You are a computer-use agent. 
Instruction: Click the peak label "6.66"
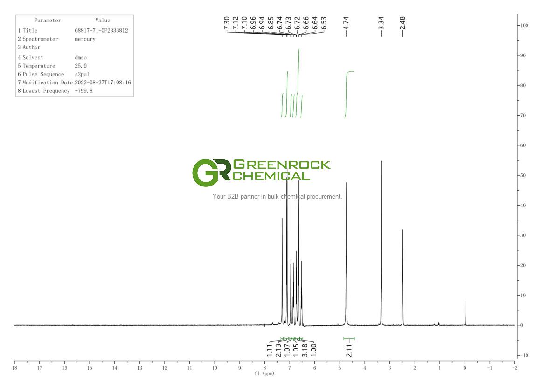click(x=306, y=23)
